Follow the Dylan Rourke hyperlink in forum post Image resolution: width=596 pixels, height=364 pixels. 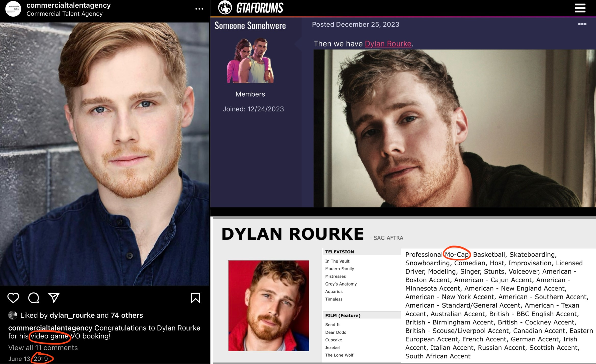388,44
